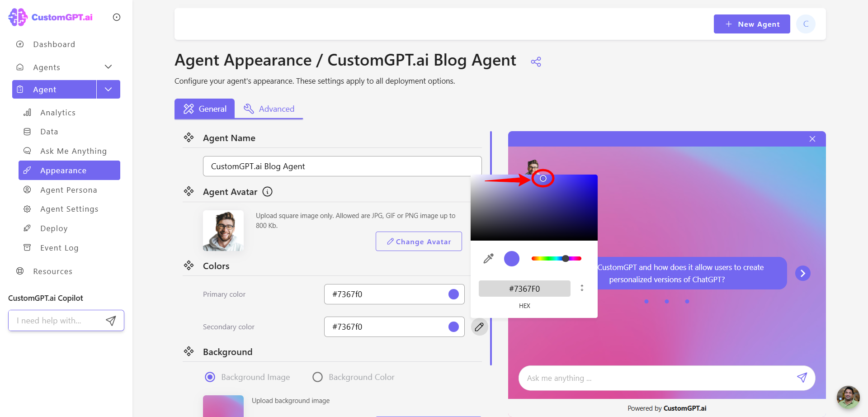The image size is (868, 417).
Task: Click the Change Avatar button
Action: [419, 242]
